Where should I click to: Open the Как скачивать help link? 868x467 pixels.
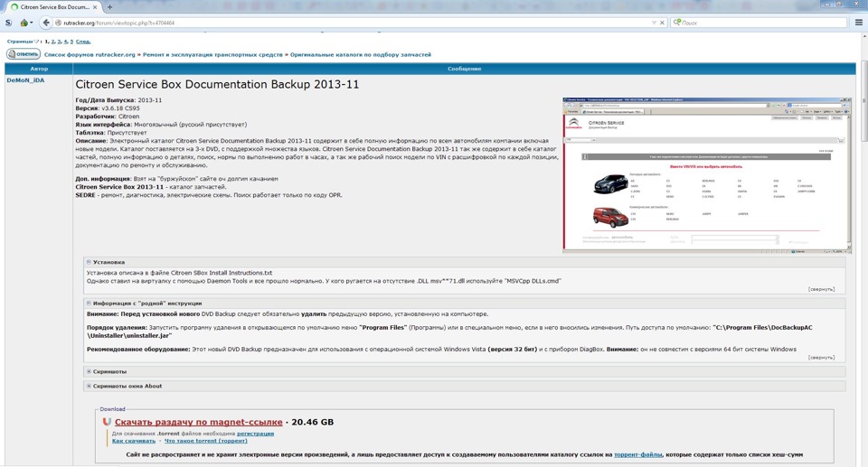click(x=134, y=441)
